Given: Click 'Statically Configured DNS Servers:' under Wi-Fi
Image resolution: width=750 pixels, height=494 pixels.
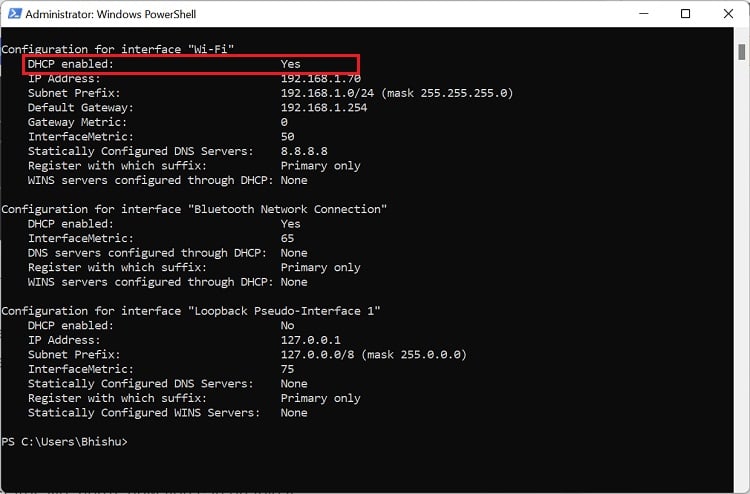Looking at the screenshot, I should point(141,151).
